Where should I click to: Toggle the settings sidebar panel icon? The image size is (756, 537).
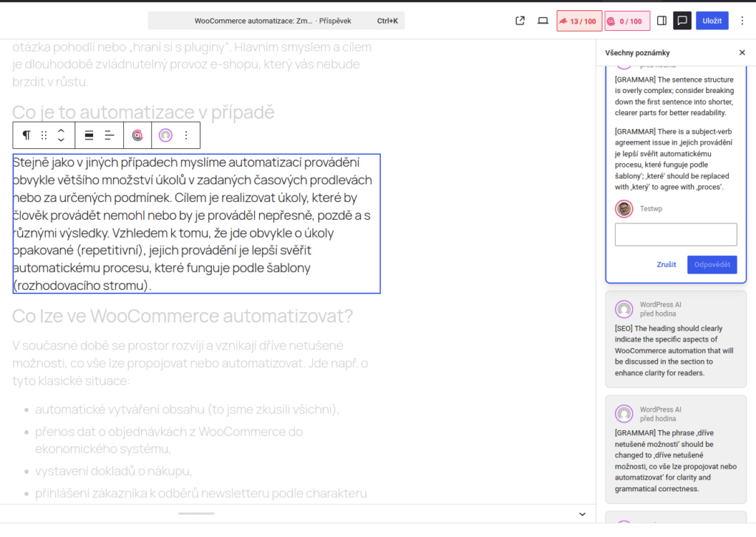pos(661,21)
